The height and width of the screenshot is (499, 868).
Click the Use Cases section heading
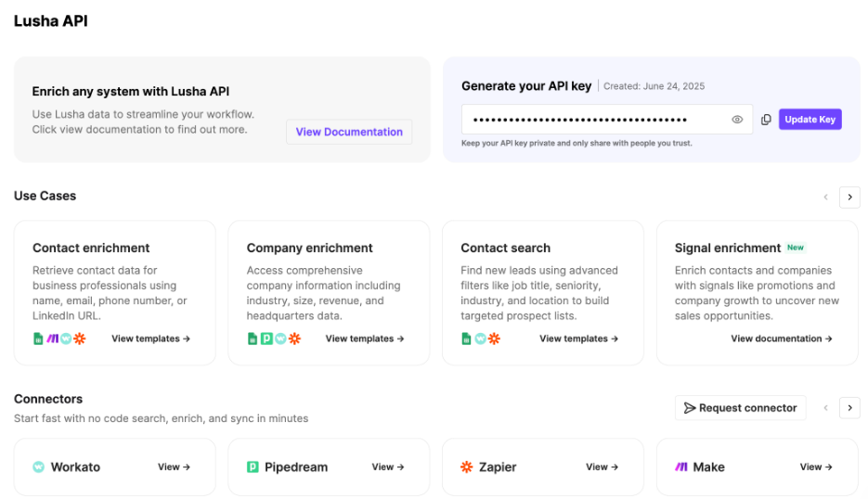point(45,196)
